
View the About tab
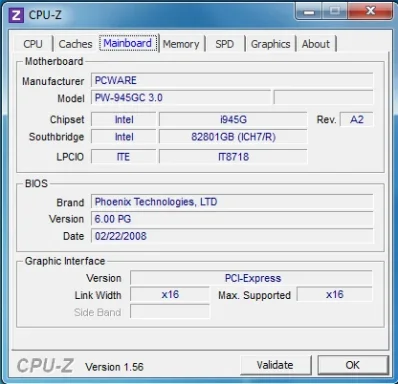pyautogui.click(x=316, y=44)
